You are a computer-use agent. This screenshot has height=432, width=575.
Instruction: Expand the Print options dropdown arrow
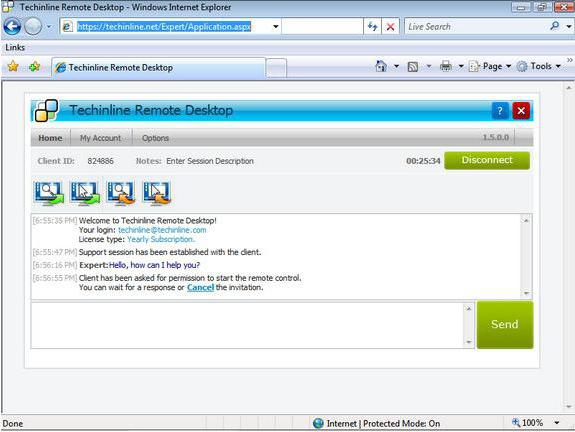461,66
